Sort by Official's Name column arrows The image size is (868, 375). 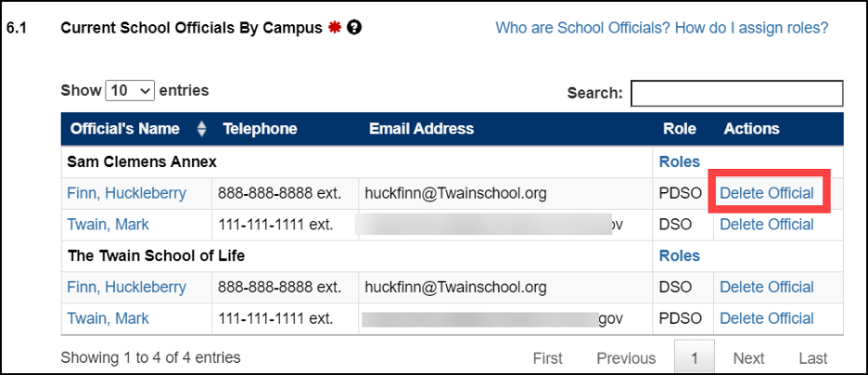coord(202,129)
